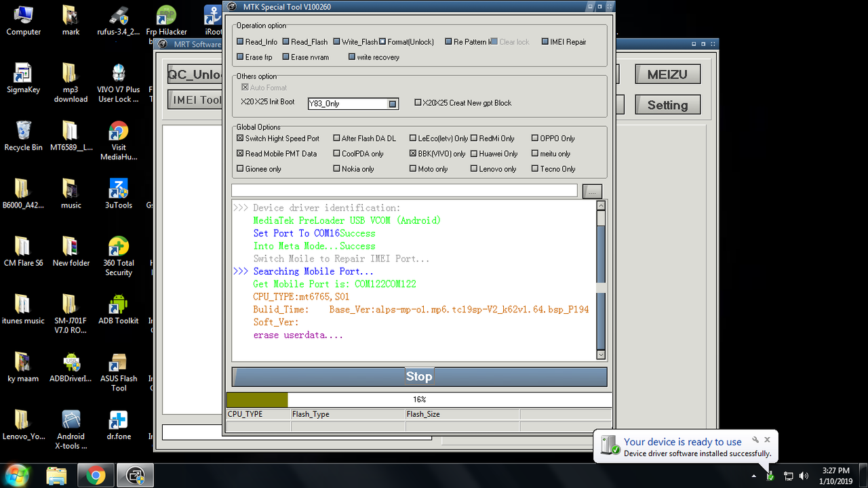Click Setting button in MRT window
This screenshot has height=488, width=868.
[667, 105]
